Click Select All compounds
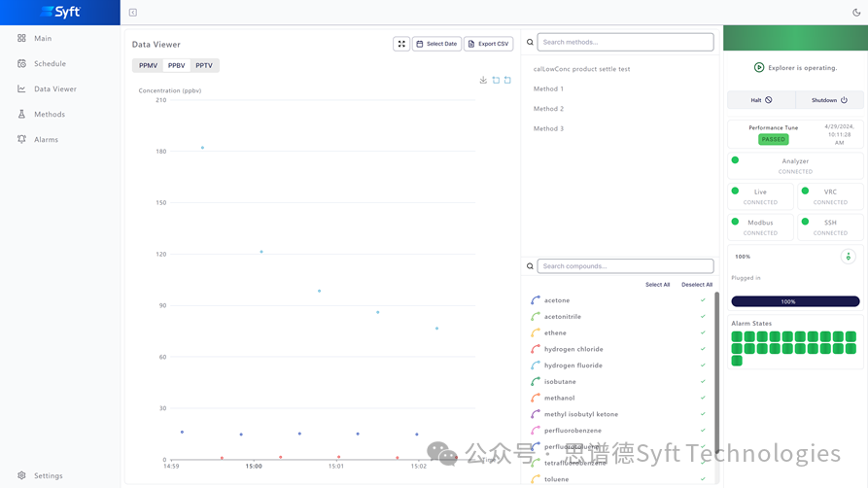The image size is (868, 488). (x=658, y=285)
